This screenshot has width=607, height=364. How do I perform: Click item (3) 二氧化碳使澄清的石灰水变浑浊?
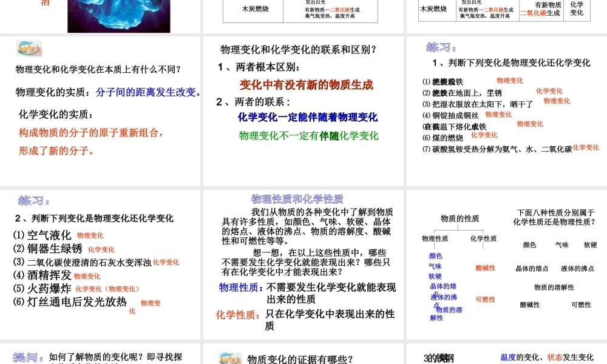[82, 263]
